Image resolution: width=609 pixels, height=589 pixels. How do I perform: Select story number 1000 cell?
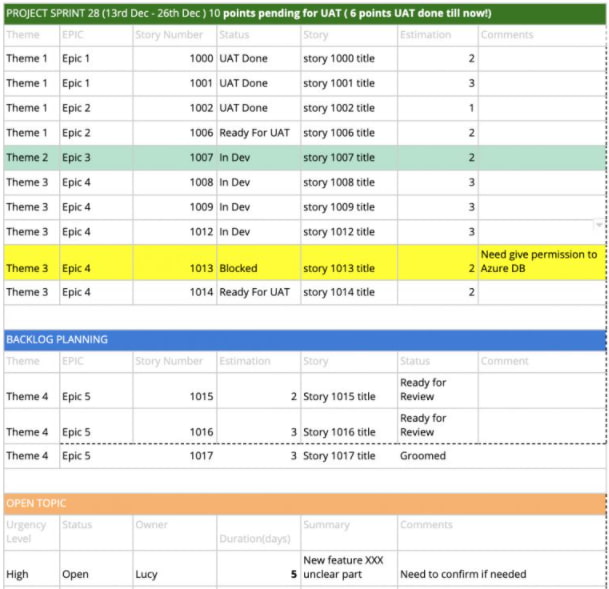[174, 59]
